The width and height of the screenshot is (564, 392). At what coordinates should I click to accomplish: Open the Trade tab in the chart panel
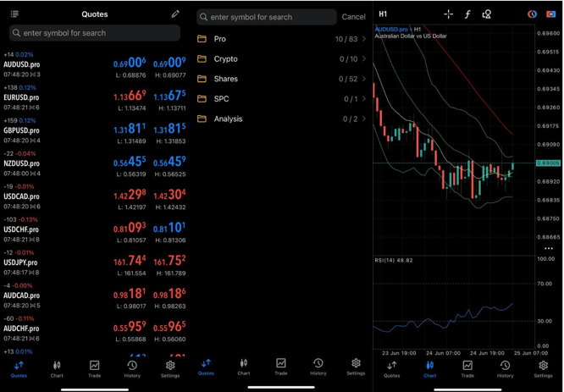[467, 369]
